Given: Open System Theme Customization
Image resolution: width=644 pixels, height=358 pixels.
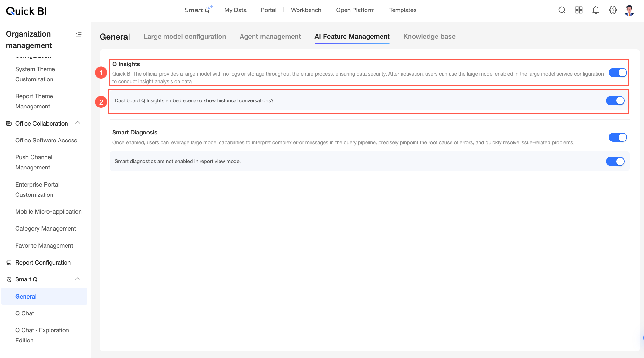Looking at the screenshot, I should click(35, 74).
